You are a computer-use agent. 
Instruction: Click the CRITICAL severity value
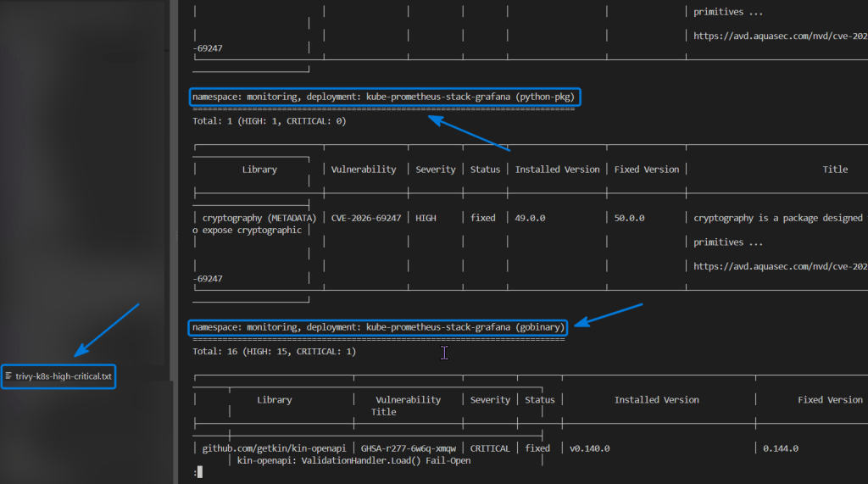490,448
